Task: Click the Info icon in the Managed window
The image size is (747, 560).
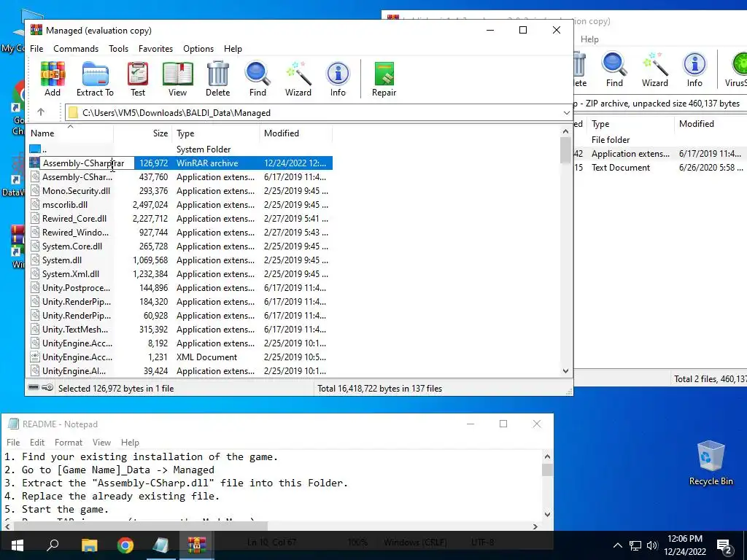Action: (338, 79)
